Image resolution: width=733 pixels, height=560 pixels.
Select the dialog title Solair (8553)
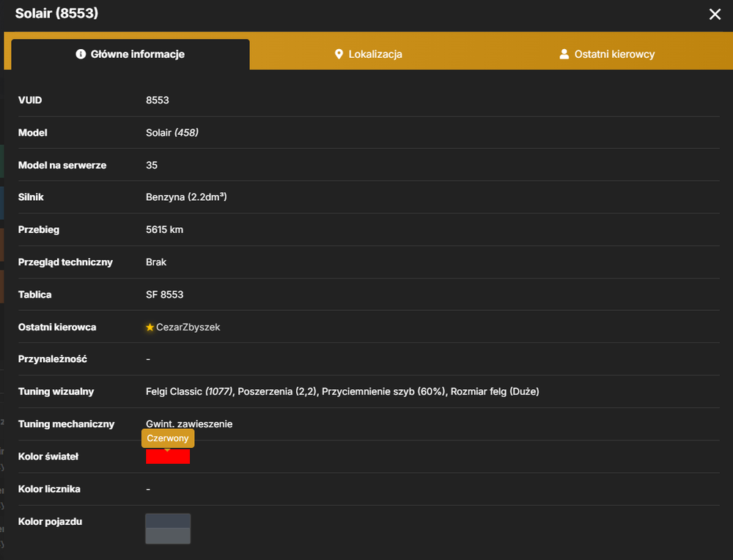(x=56, y=13)
